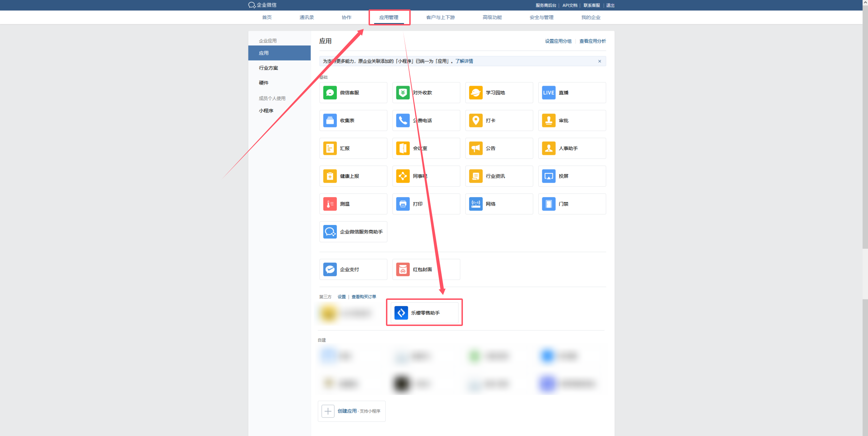Open the 公告 megaphone icon
The height and width of the screenshot is (436, 868).
pyautogui.click(x=475, y=148)
